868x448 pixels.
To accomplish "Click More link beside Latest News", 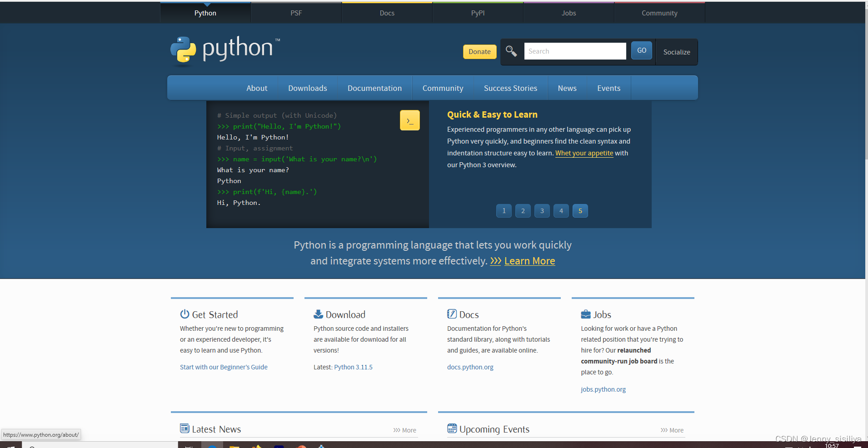I will tap(405, 430).
